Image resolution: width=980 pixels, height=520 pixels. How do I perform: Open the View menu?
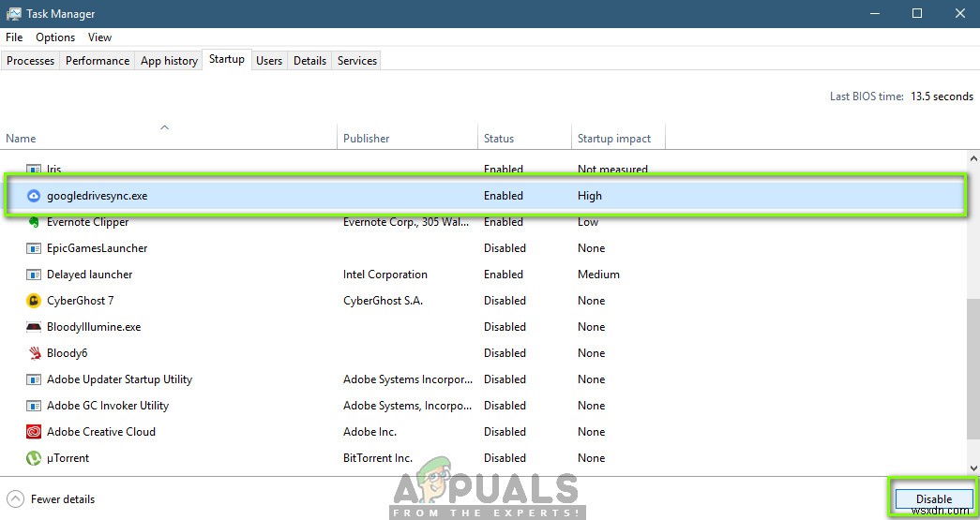(99, 37)
